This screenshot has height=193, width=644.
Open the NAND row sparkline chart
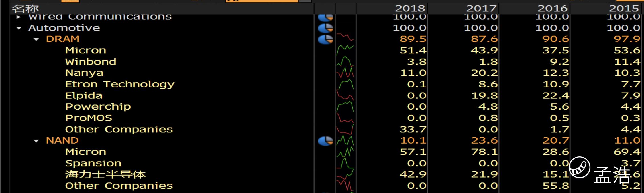pos(345,140)
